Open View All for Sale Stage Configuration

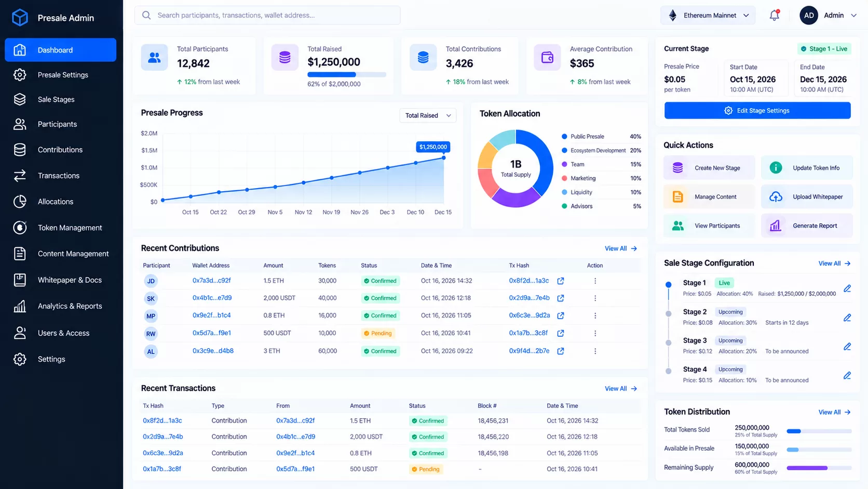[835, 263]
